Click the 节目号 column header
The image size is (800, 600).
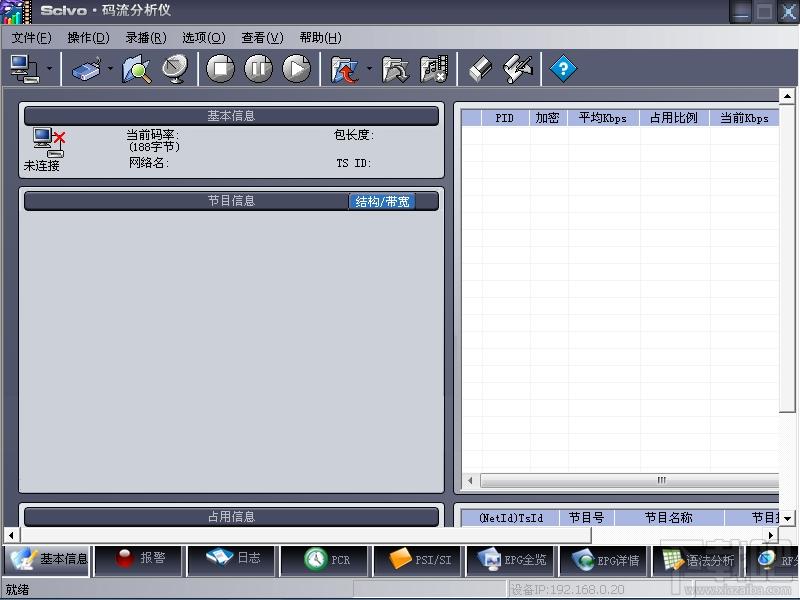click(x=587, y=518)
